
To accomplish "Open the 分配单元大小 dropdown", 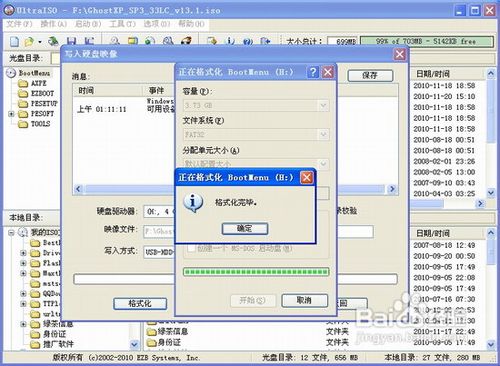I will pyautogui.click(x=323, y=164).
